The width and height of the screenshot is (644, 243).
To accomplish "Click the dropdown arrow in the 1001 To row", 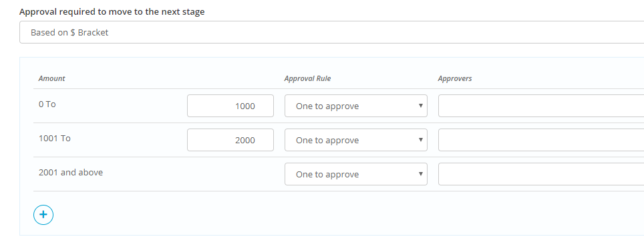I will [x=420, y=140].
